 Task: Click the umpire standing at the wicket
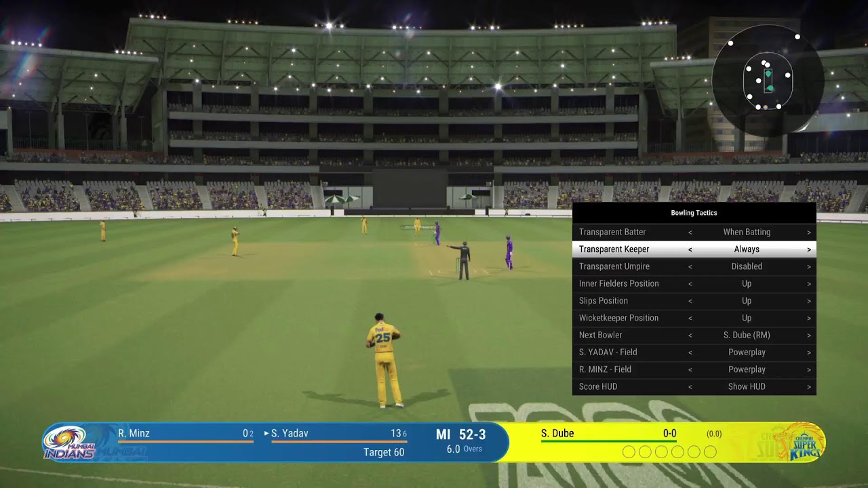[x=462, y=260]
